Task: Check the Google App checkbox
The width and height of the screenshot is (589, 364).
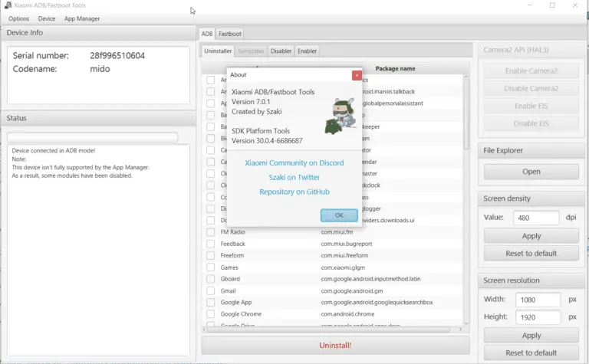Action: (x=210, y=303)
